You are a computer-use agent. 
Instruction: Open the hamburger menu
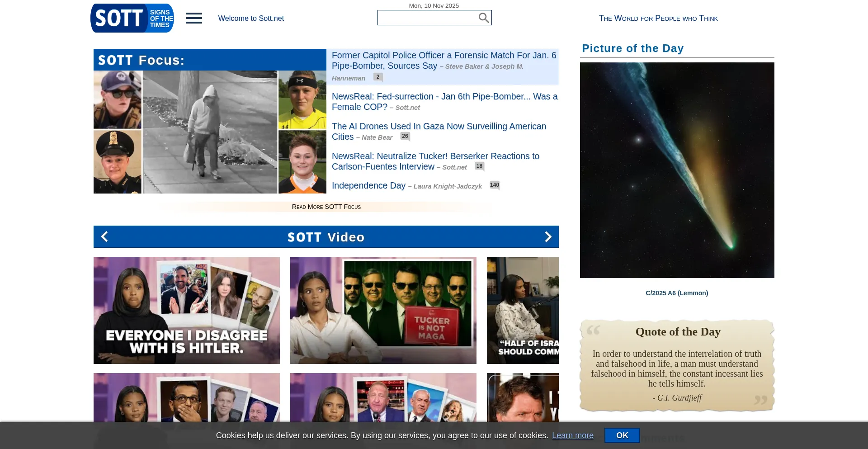193,18
